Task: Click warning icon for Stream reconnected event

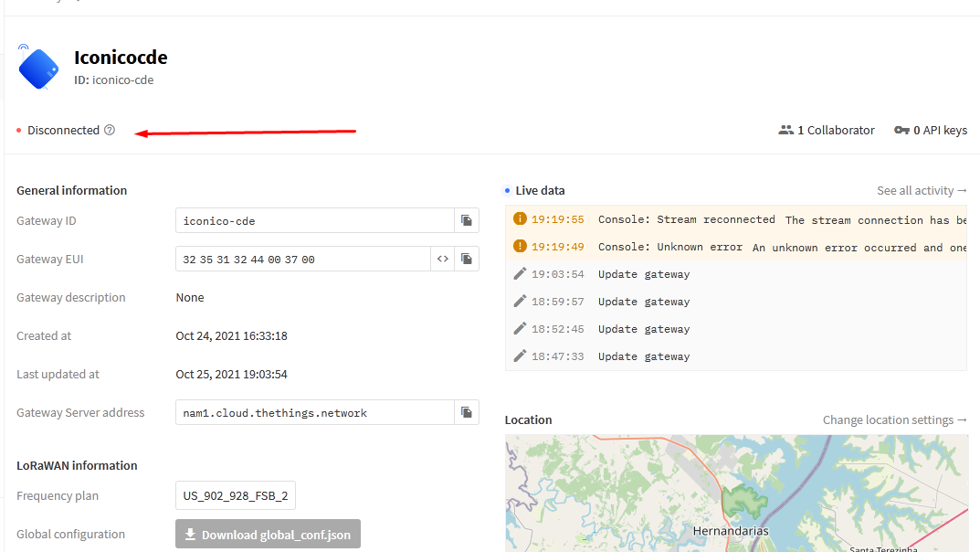Action: pos(520,218)
